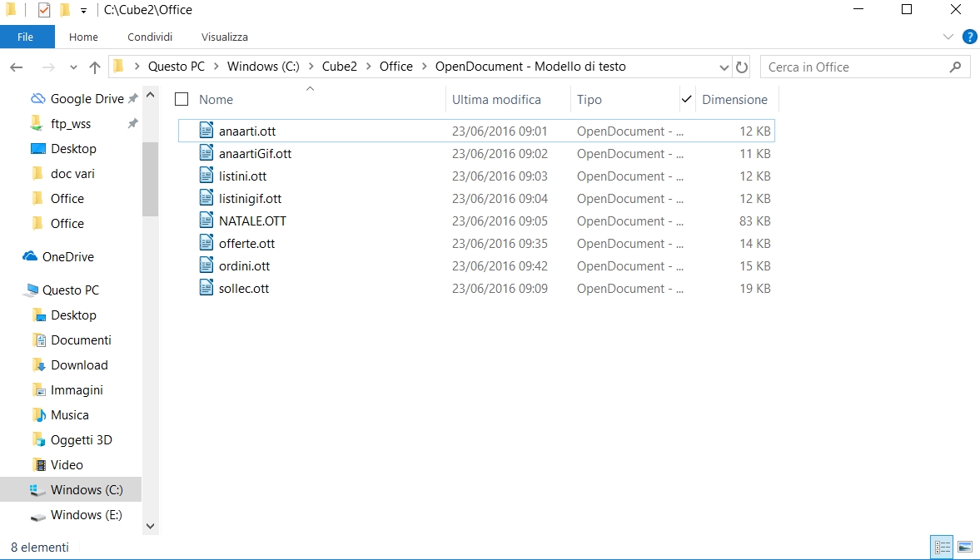Screen dimensions: 980x560
Task: Click the Back arrow navigation icon
Action: pos(17,67)
